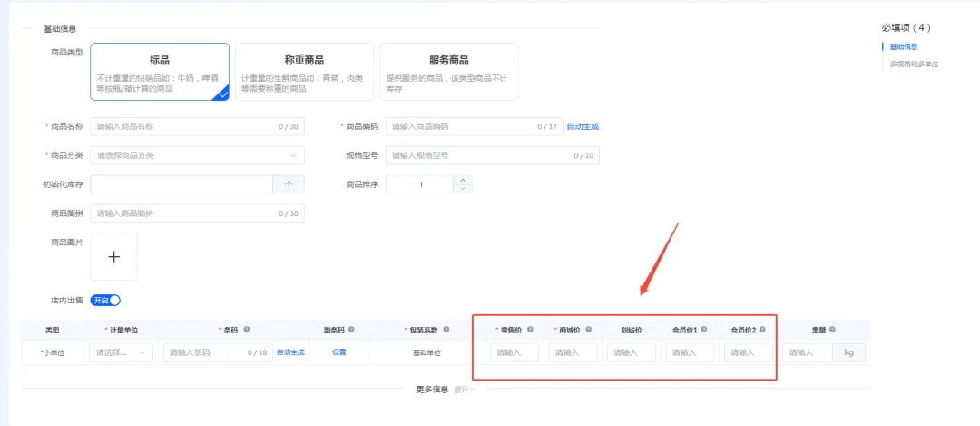Screen dimensions: 980x426
Task: Focus the 会员价1 input field
Action: pyautogui.click(x=690, y=352)
